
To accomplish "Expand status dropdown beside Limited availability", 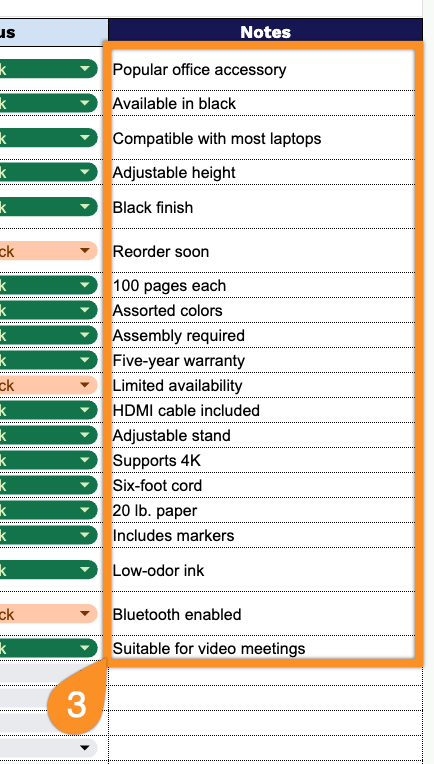I will click(x=85, y=385).
